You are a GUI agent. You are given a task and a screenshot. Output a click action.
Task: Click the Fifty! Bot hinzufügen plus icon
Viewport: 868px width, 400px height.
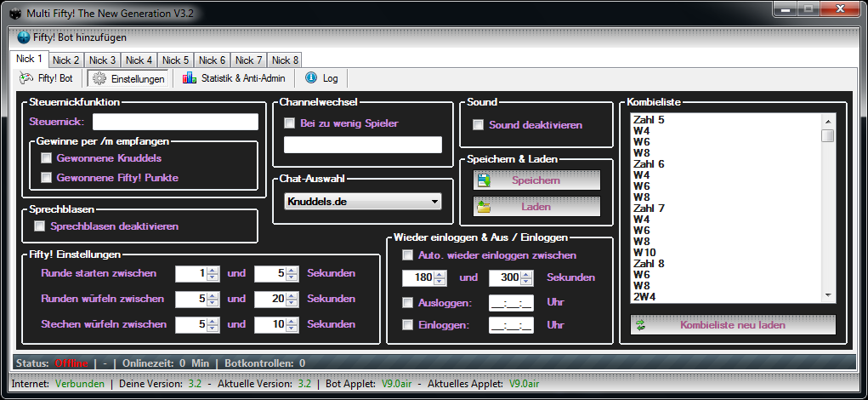(x=23, y=37)
